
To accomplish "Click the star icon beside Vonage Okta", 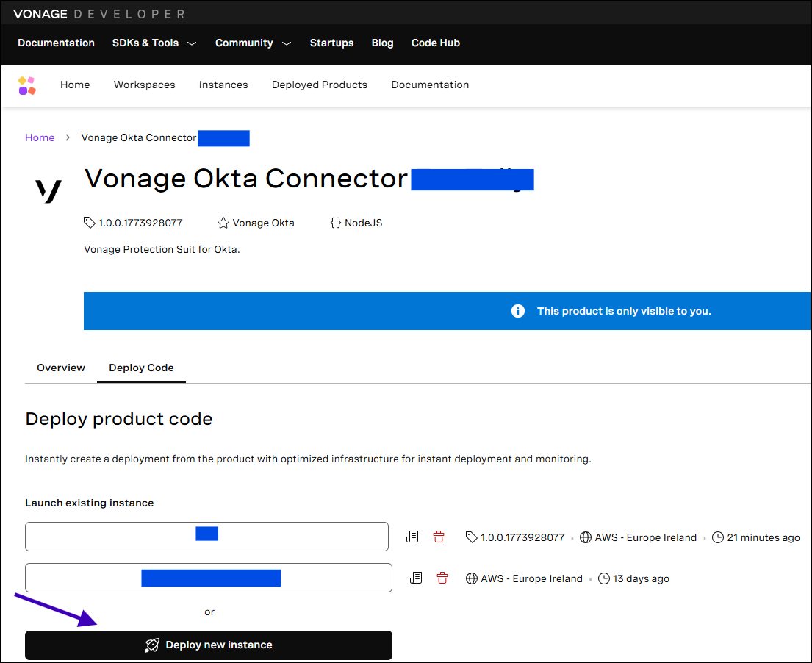I will pyautogui.click(x=223, y=223).
